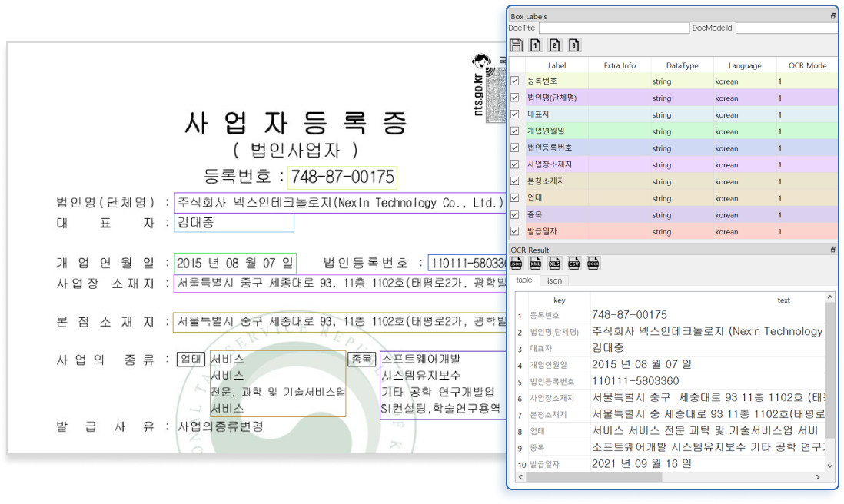Click OCR result row 6 key 사업장소재지
The image size is (844, 504).
(x=552, y=398)
